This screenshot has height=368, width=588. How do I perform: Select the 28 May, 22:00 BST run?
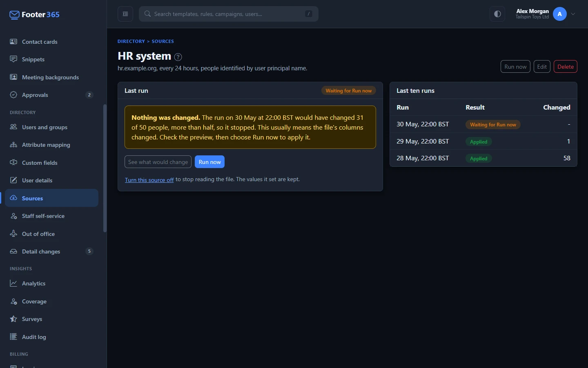(x=483, y=158)
